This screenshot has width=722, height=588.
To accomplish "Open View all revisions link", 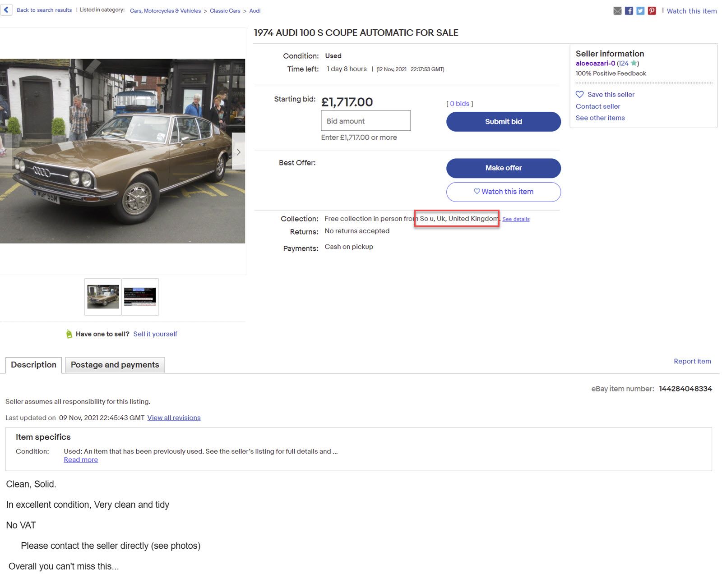I will point(174,418).
